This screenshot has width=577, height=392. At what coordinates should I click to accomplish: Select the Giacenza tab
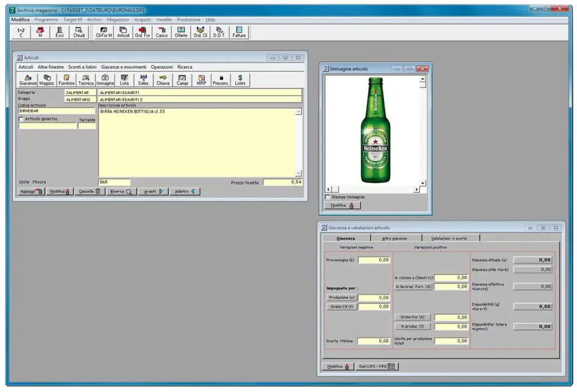pos(346,238)
